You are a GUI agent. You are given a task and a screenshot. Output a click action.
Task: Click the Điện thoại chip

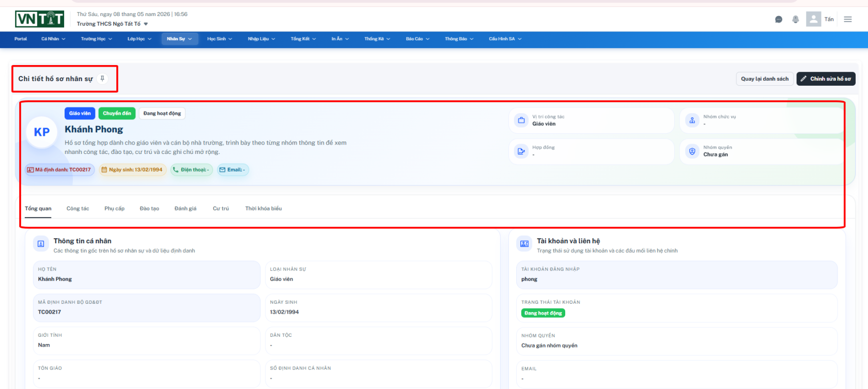[x=192, y=169]
